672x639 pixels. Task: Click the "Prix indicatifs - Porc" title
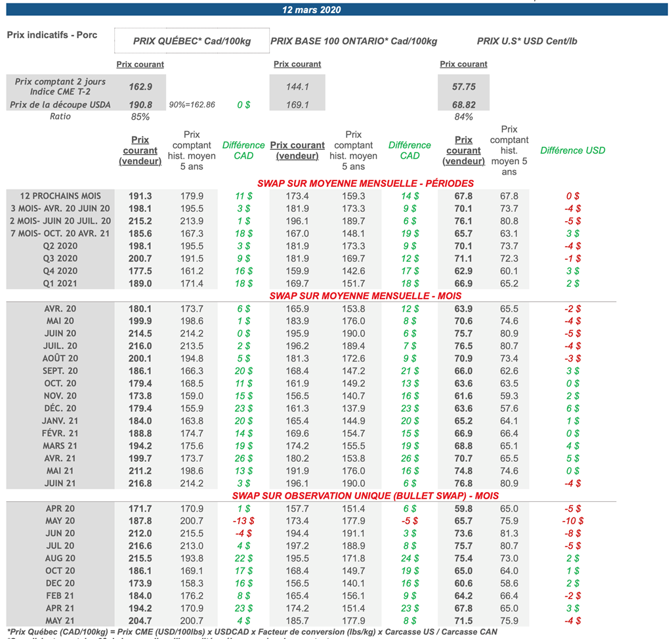coord(52,35)
